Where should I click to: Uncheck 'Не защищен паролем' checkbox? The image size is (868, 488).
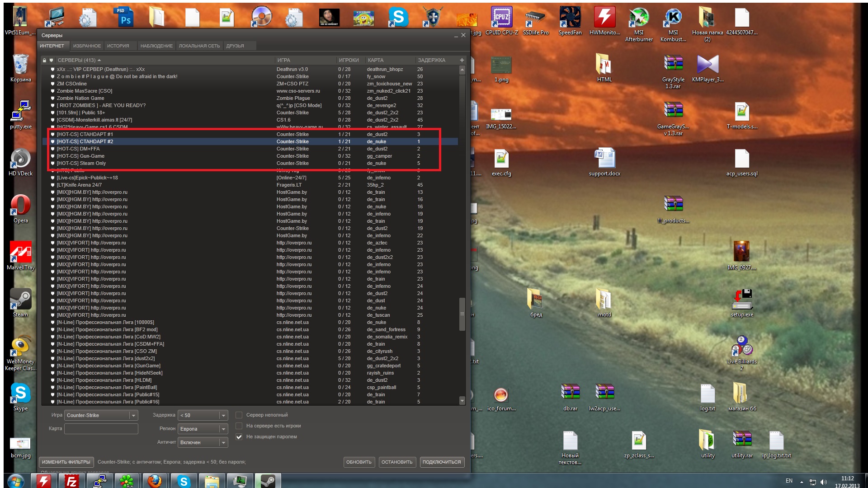pos(239,436)
